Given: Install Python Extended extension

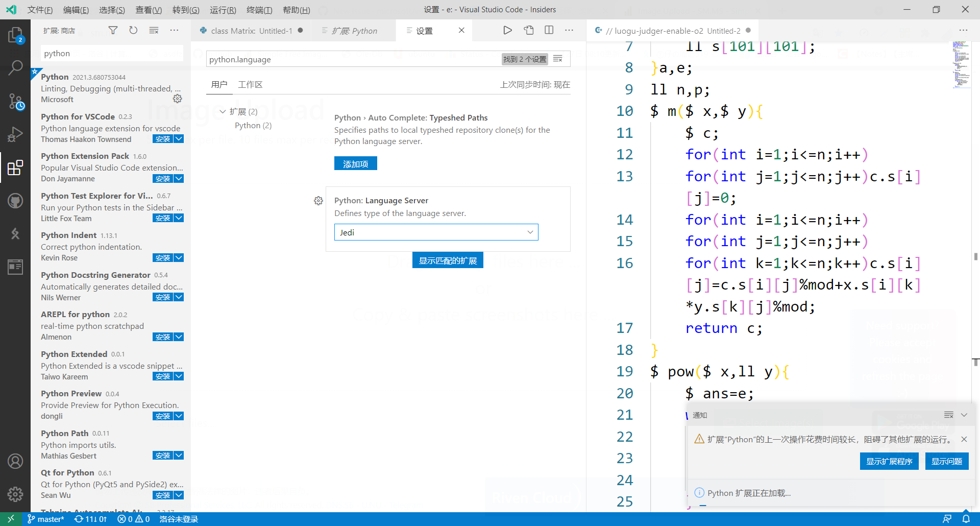Looking at the screenshot, I should 163,376.
